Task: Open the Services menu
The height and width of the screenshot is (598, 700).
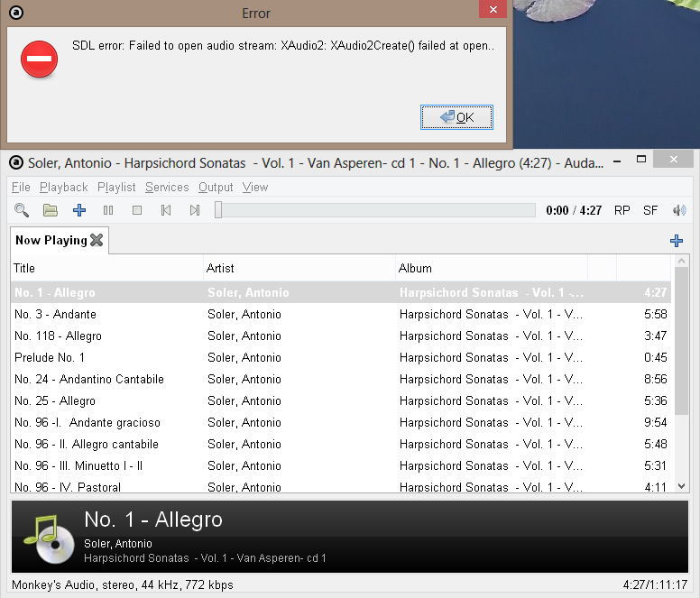Action: click(167, 187)
